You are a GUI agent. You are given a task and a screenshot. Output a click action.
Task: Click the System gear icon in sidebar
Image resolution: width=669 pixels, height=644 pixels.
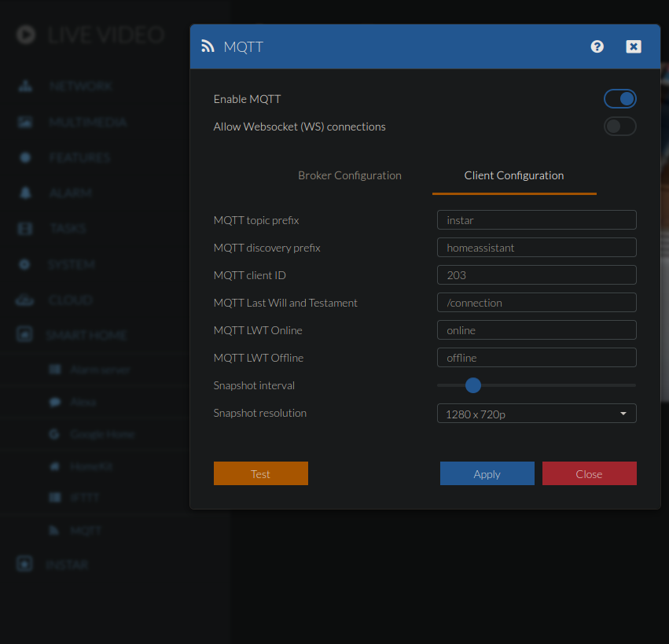[x=25, y=264]
